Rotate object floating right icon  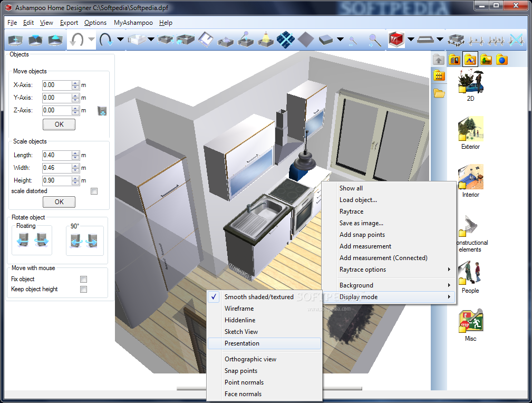click(42, 240)
